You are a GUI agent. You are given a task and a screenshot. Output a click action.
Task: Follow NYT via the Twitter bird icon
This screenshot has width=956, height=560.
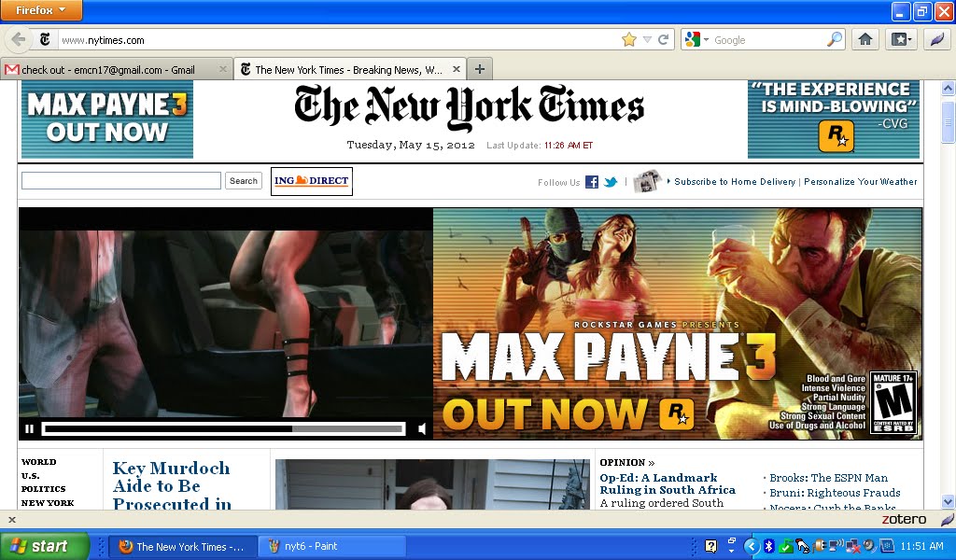611,182
